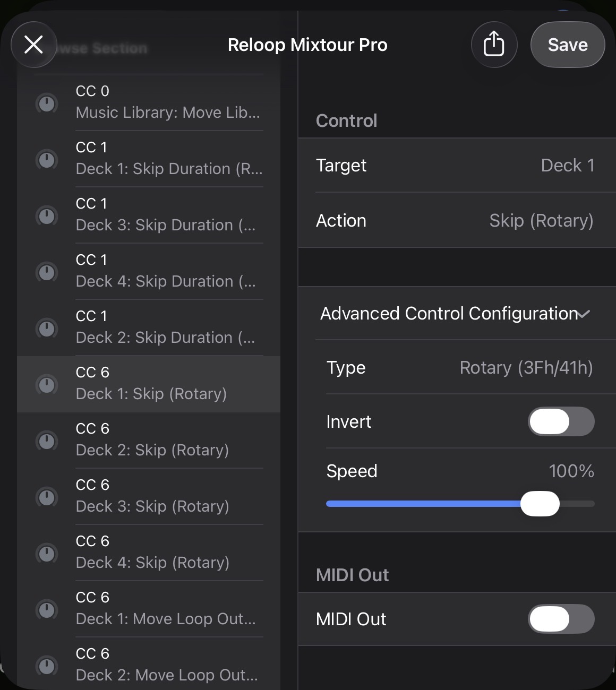The height and width of the screenshot is (690, 616).
Task: Close the Reloop Mixtour Pro mapping editor
Action: [34, 45]
